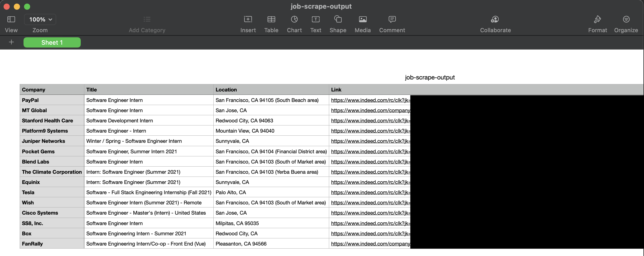Viewport: 644px width, 256px height.
Task: Select 'Mountain View, CA 94040' location cell
Action: (271, 131)
